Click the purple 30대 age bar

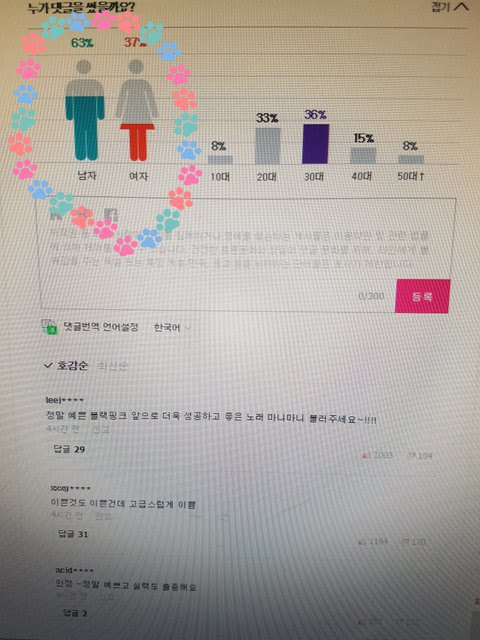pyautogui.click(x=316, y=144)
